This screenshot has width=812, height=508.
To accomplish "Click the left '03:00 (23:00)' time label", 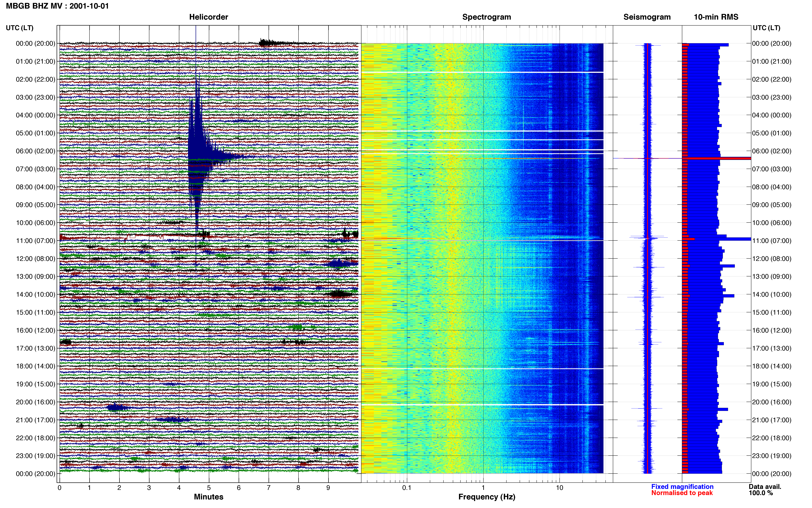I will [36, 97].
